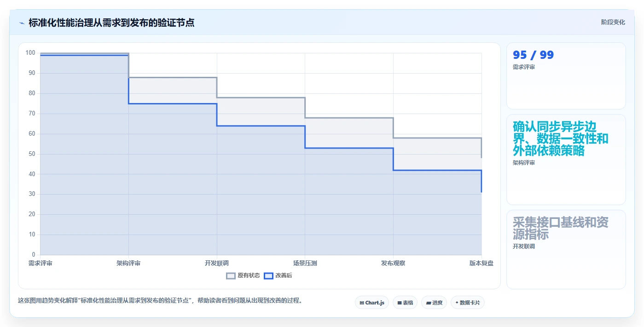Click the 开发联调 label in the side card

coord(524,247)
